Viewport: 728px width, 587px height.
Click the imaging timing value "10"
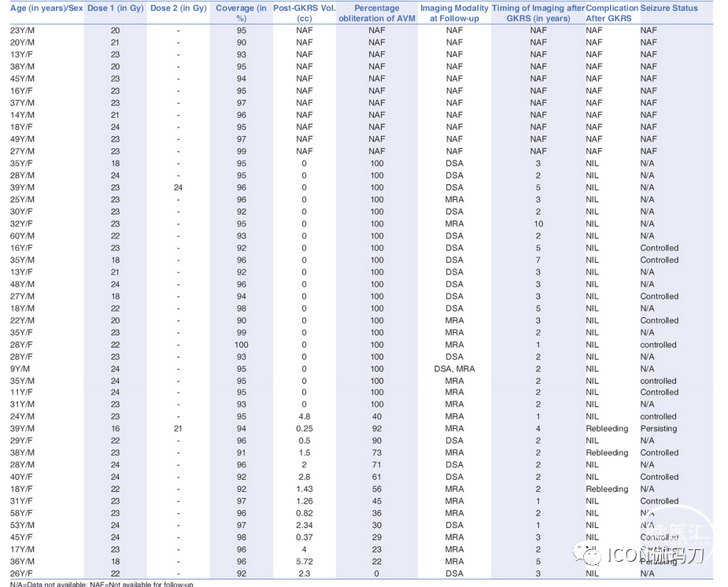[538, 223]
